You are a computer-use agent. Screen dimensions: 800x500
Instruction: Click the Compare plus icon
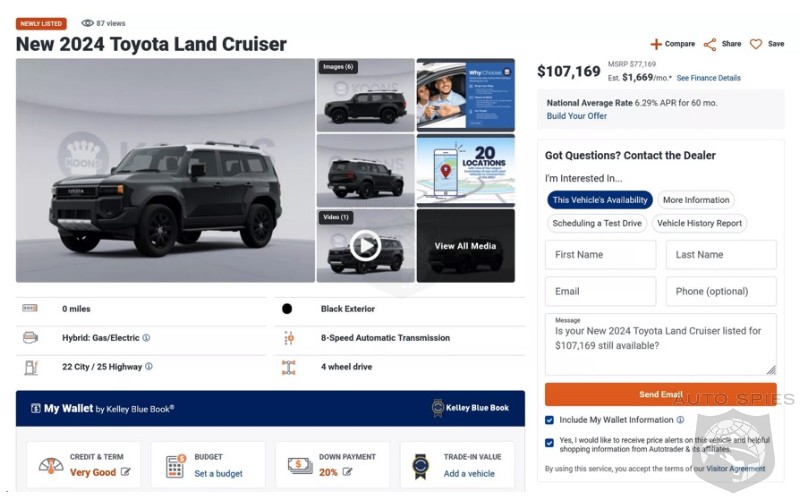click(x=656, y=44)
